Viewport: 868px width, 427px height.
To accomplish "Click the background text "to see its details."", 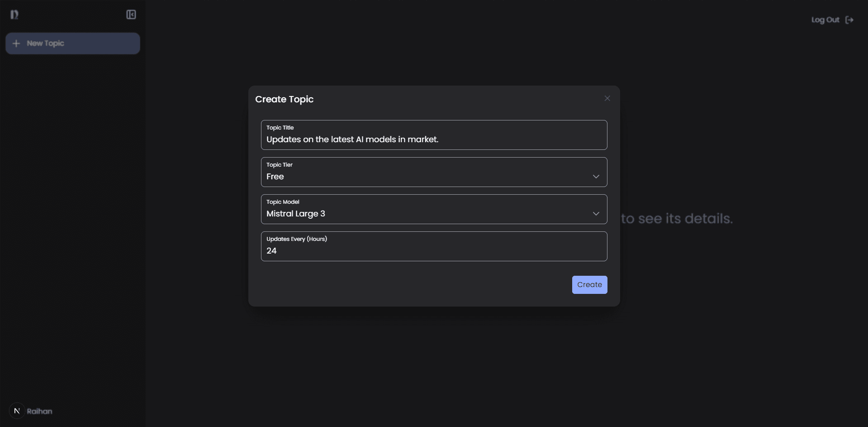I will click(677, 219).
